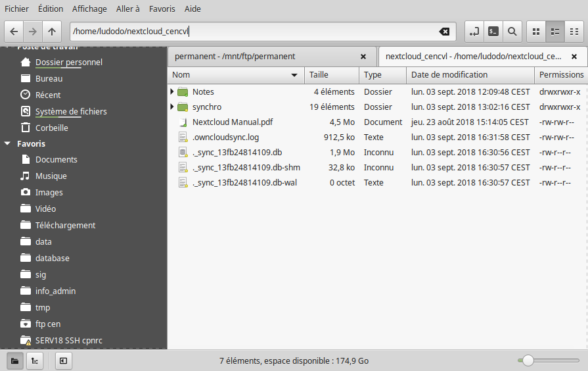Go up to the parent directory

click(52, 31)
